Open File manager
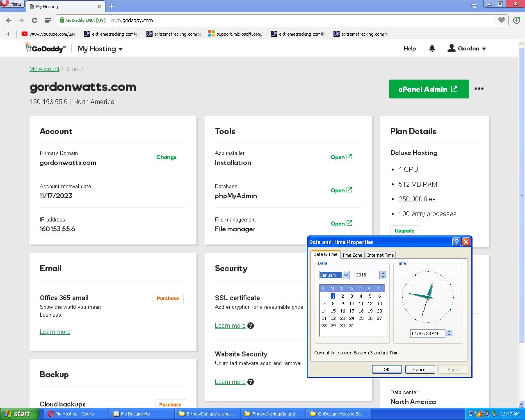525x420 pixels. pyautogui.click(x=341, y=223)
